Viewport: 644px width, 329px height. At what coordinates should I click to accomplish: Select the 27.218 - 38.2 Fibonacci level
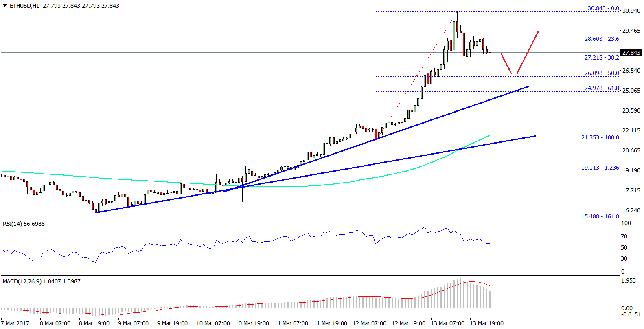tap(601, 57)
